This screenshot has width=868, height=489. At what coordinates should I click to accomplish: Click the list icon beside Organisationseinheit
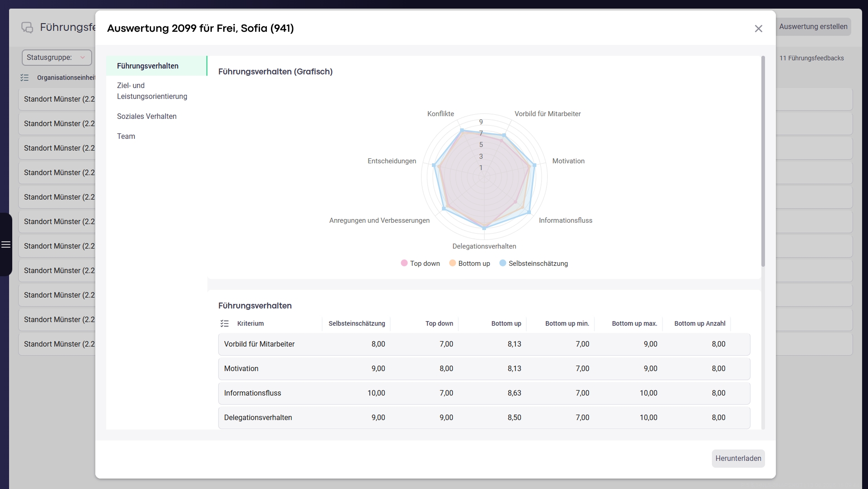click(25, 78)
